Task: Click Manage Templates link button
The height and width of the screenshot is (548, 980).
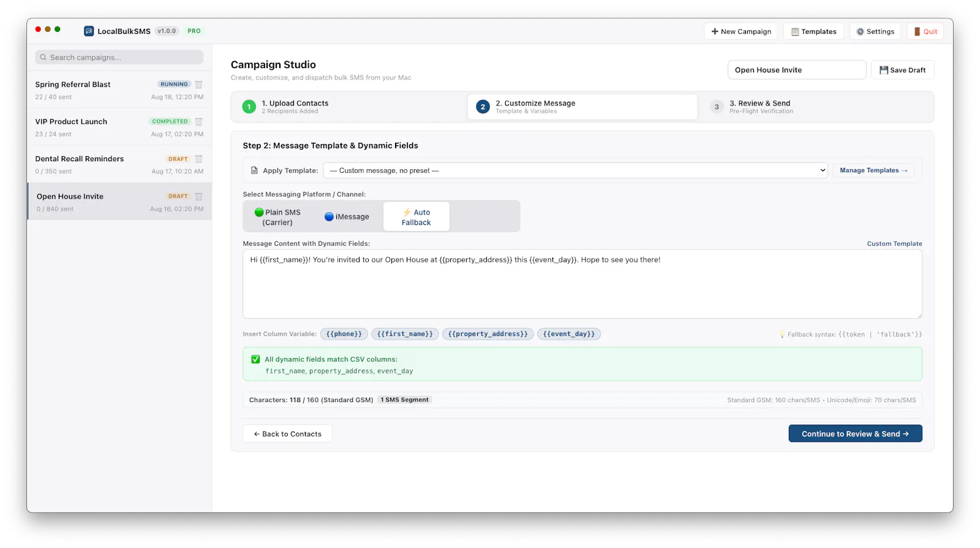Action: pyautogui.click(x=873, y=170)
